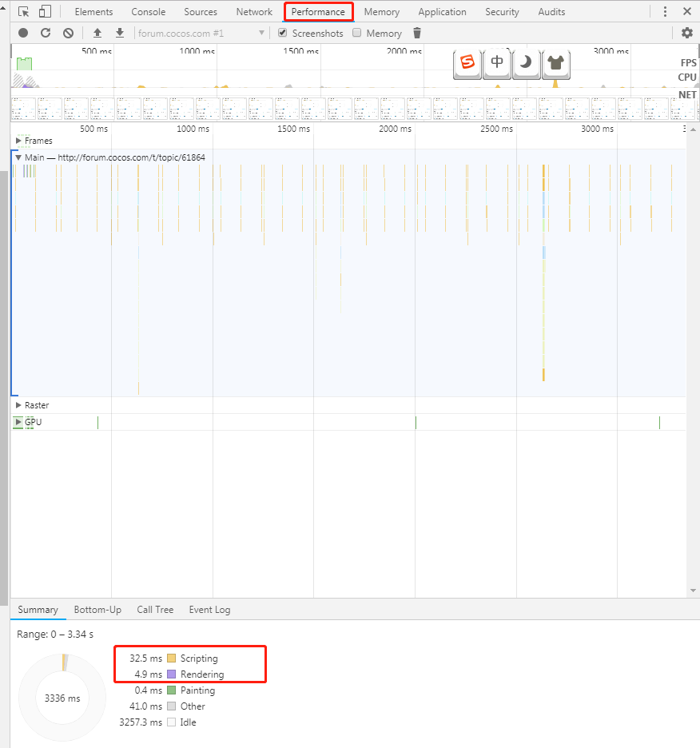
Task: Open capture settings gear icon
Action: pos(687,33)
